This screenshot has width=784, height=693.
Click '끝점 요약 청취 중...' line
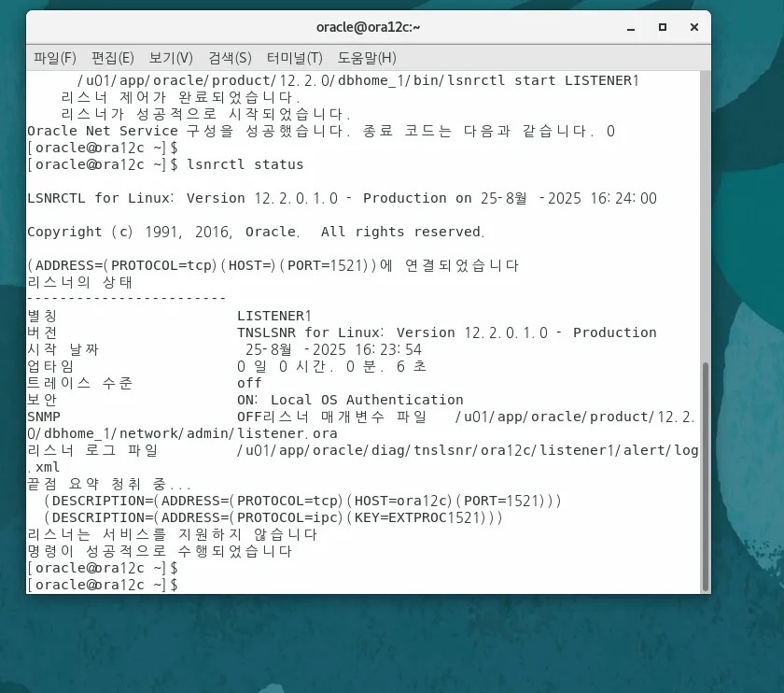click(x=109, y=484)
